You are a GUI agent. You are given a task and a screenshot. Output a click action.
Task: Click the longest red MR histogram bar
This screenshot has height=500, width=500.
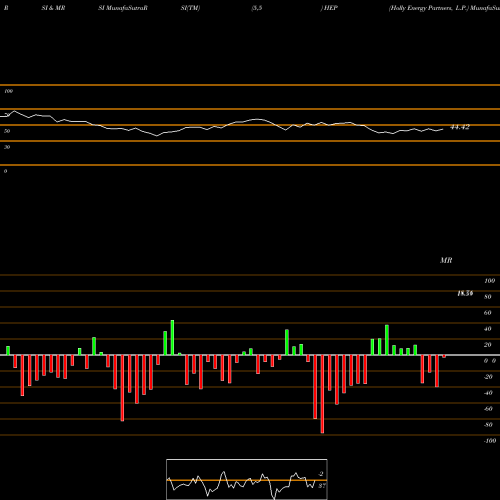(x=322, y=394)
